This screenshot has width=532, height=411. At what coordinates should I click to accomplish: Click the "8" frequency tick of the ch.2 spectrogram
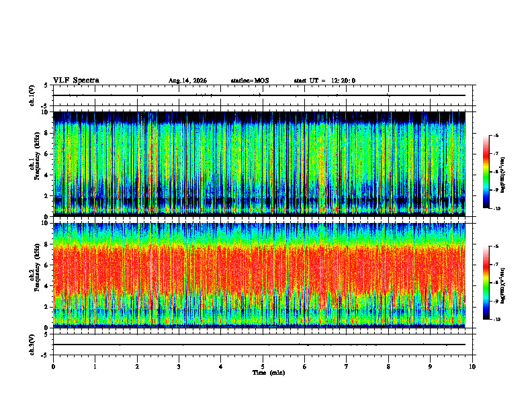(47, 244)
